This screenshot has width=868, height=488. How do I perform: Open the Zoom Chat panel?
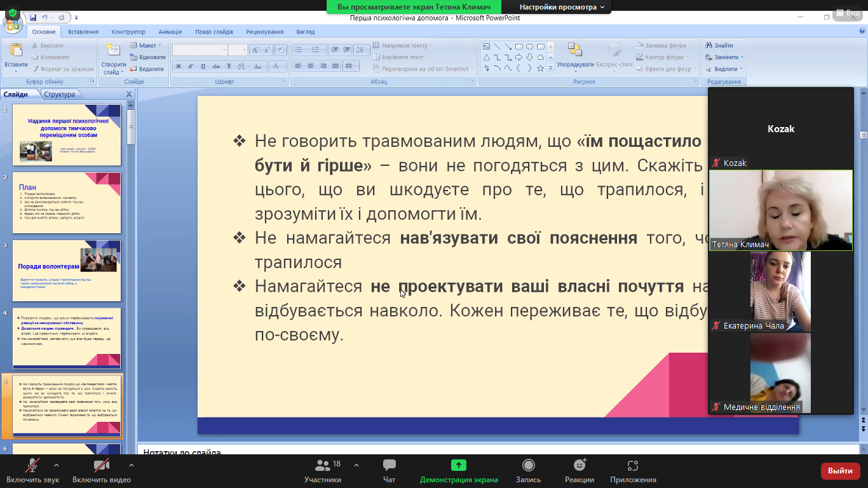click(390, 466)
